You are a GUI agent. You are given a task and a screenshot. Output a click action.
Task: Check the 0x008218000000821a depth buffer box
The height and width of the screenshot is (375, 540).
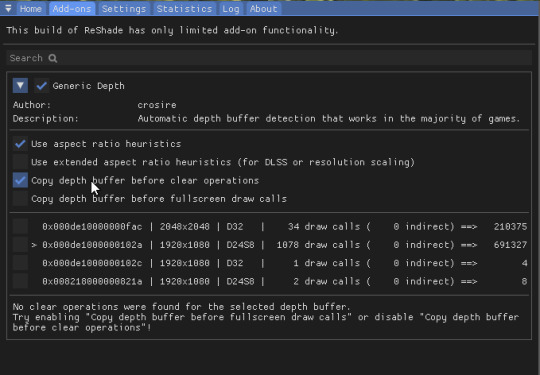[20, 281]
